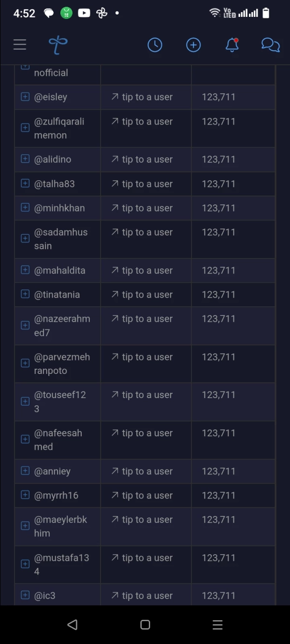Tap the plus create-post icon
Viewport: 290px width, 644px height.
(x=193, y=45)
